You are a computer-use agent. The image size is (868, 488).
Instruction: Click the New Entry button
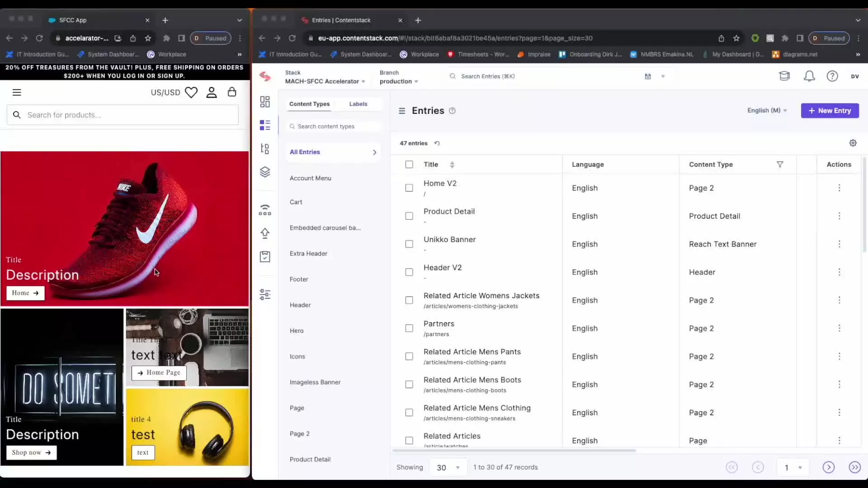(830, 111)
